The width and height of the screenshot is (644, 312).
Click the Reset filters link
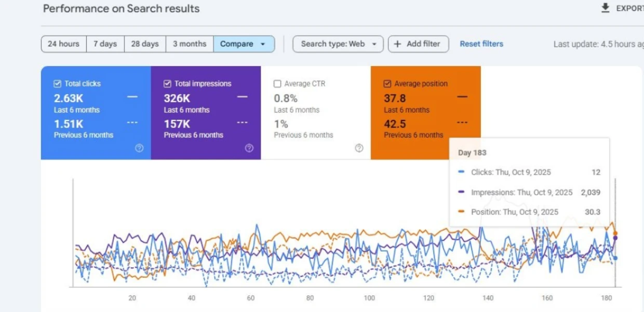481,44
